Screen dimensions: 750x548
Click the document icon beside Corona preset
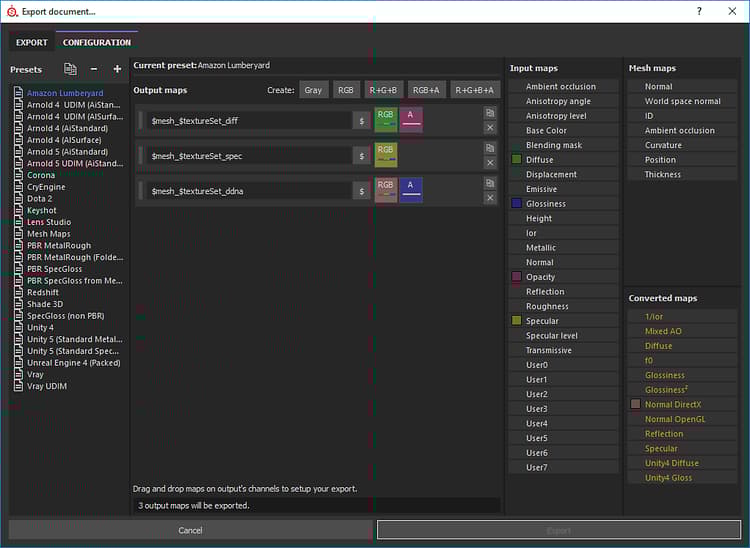tap(18, 175)
